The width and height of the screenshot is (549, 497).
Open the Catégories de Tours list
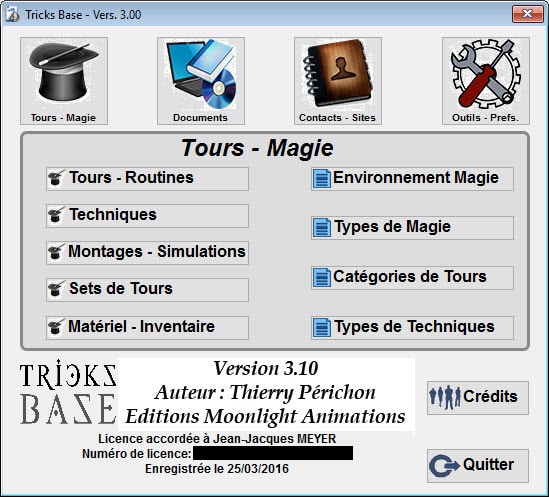click(412, 278)
